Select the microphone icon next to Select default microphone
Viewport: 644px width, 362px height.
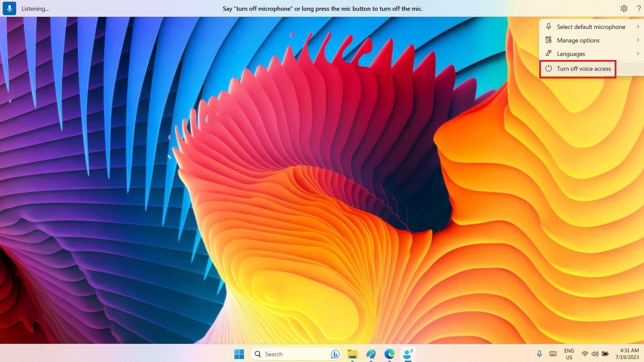tap(549, 27)
